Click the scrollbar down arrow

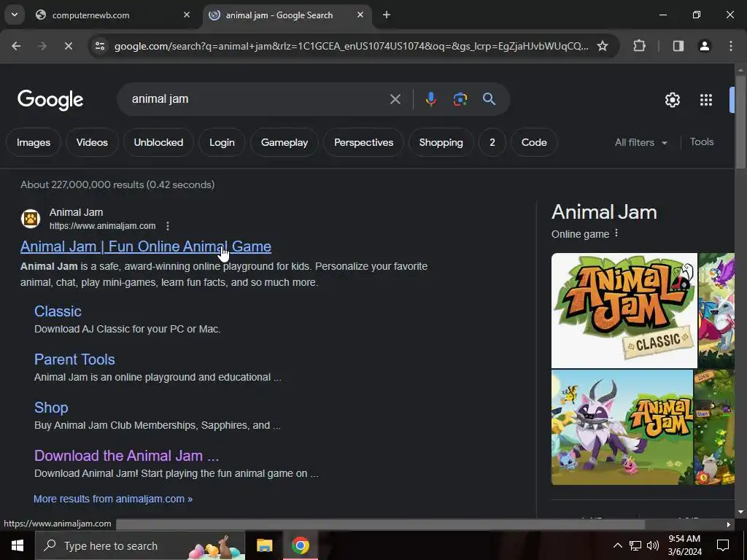(740, 512)
